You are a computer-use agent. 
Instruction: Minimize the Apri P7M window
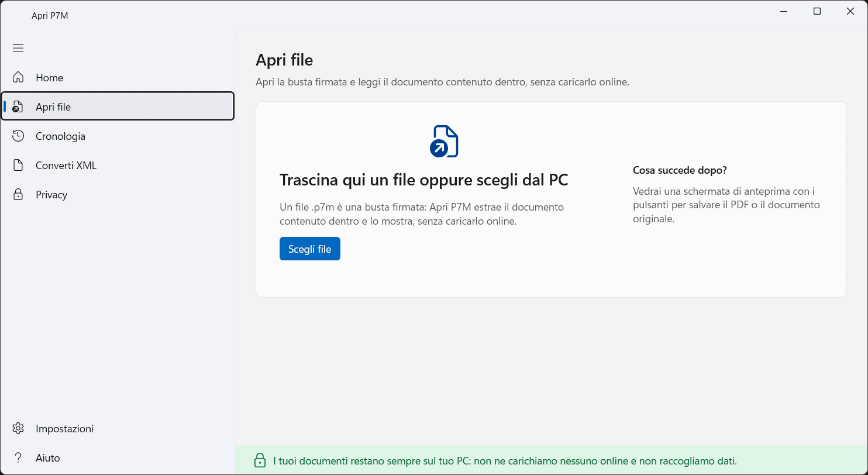[x=784, y=11]
